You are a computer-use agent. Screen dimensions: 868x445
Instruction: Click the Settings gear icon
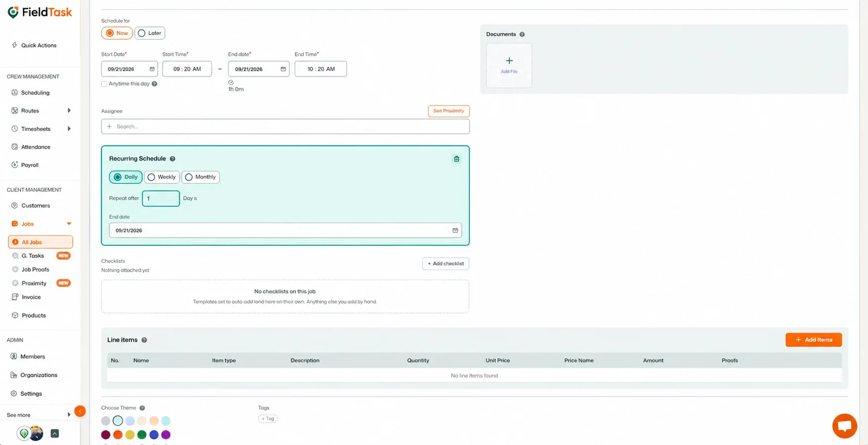(14, 393)
